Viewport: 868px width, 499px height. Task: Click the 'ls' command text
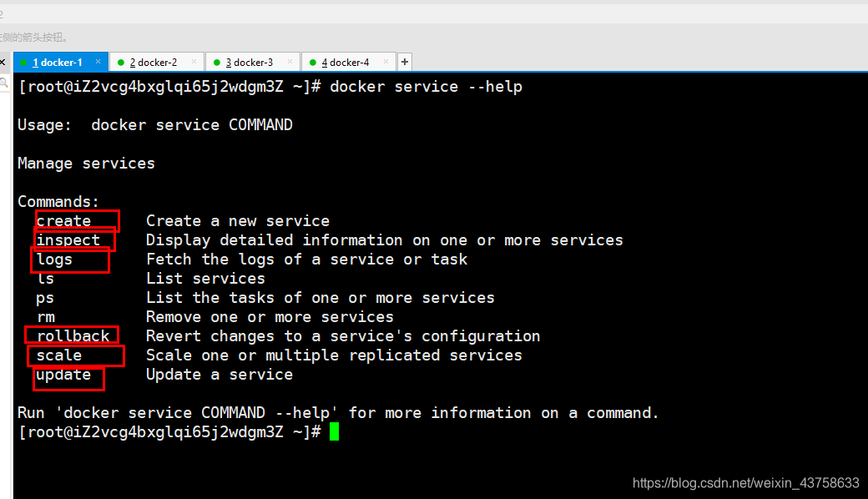[45, 278]
